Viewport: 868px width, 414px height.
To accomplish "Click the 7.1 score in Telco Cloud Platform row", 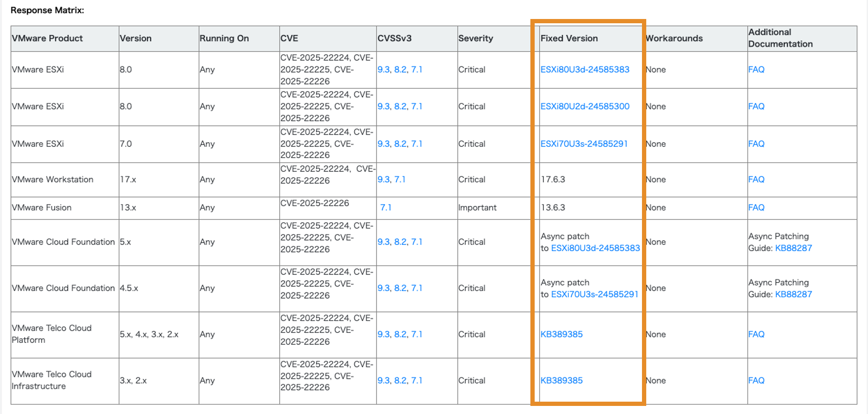I will (x=416, y=334).
